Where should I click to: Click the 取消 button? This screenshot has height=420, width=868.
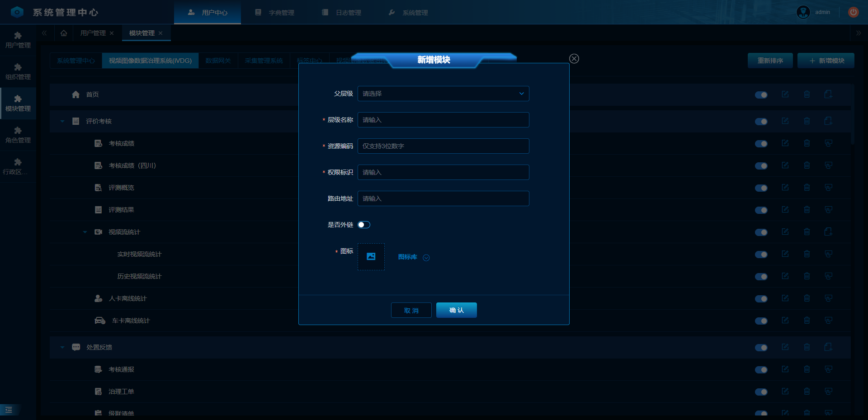[411, 310]
